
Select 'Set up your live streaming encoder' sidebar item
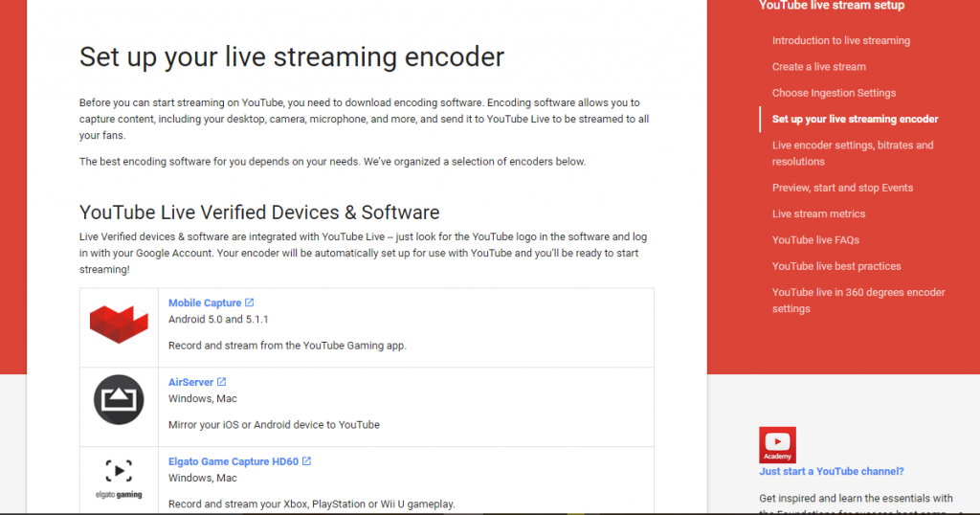tap(855, 120)
